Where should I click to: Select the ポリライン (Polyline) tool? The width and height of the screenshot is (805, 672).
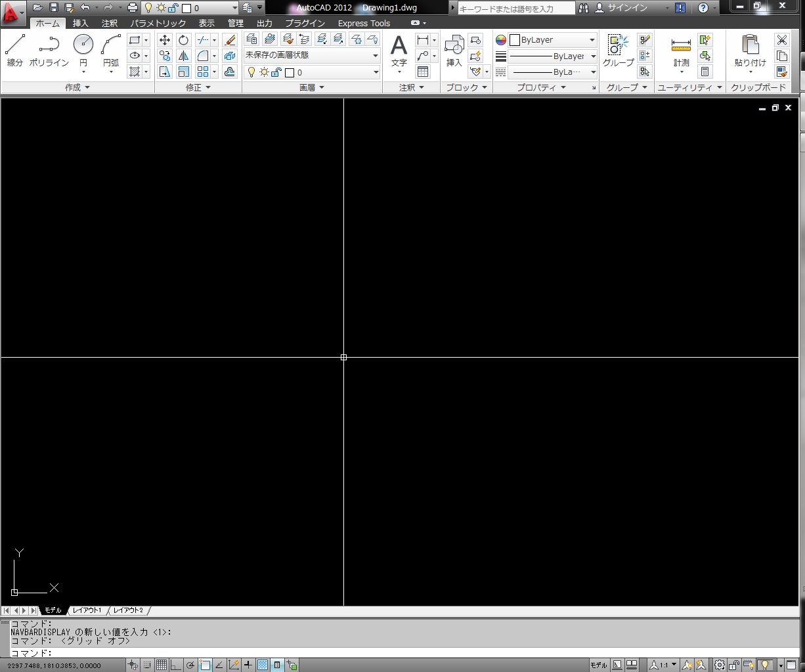49,51
